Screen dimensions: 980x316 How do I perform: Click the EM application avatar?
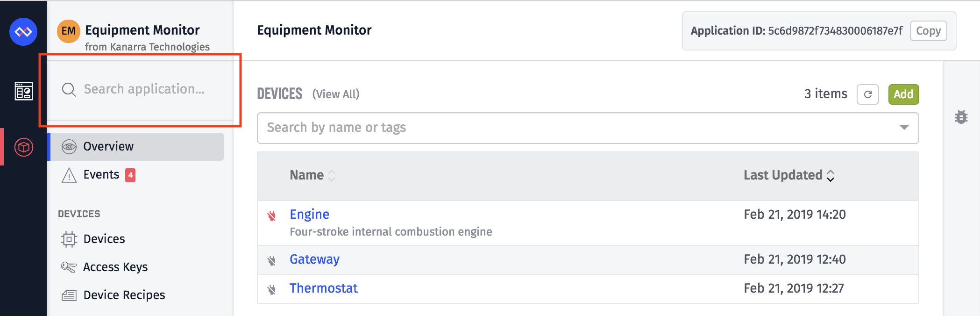(69, 31)
